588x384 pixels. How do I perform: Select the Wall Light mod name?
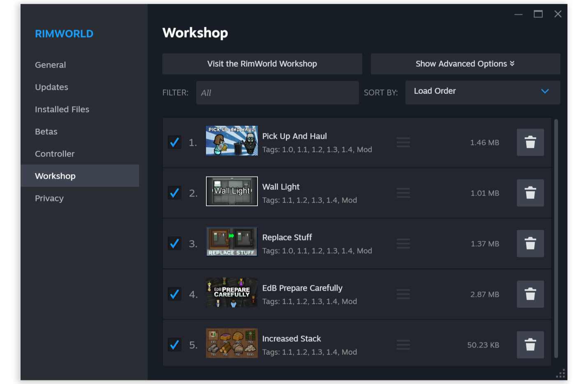[281, 187]
